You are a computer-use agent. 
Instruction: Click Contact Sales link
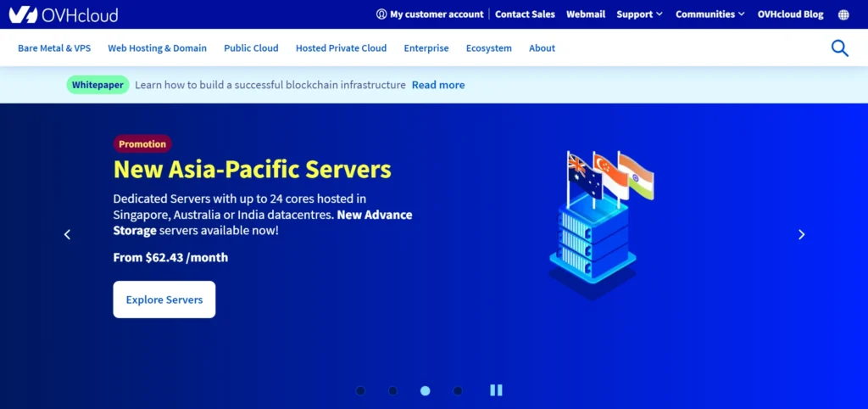(x=525, y=14)
